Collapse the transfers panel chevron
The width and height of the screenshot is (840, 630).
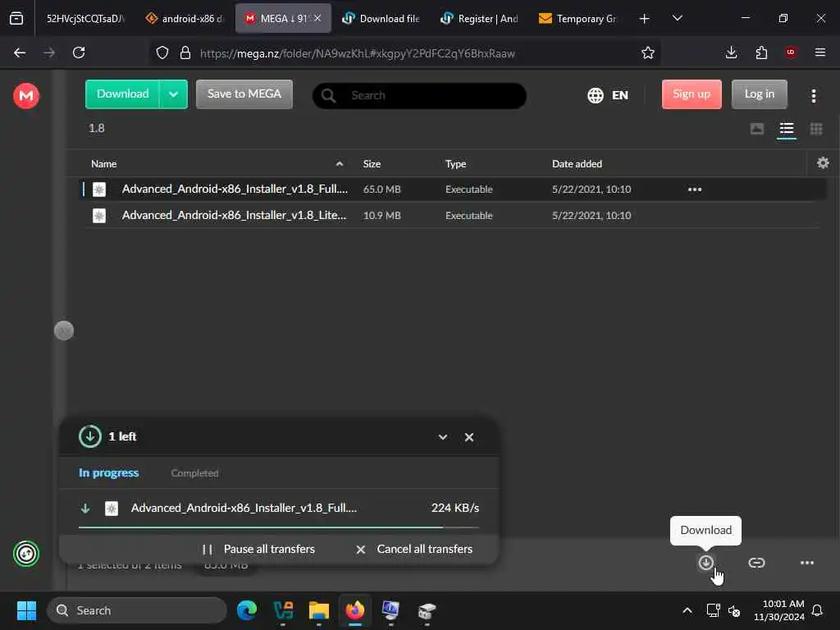pos(442,437)
